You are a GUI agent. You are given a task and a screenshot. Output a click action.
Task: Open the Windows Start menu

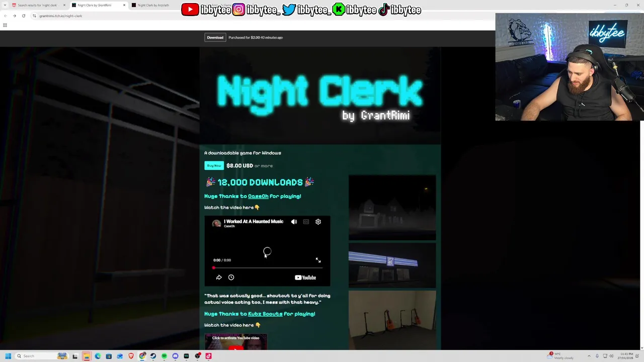tap(8, 356)
